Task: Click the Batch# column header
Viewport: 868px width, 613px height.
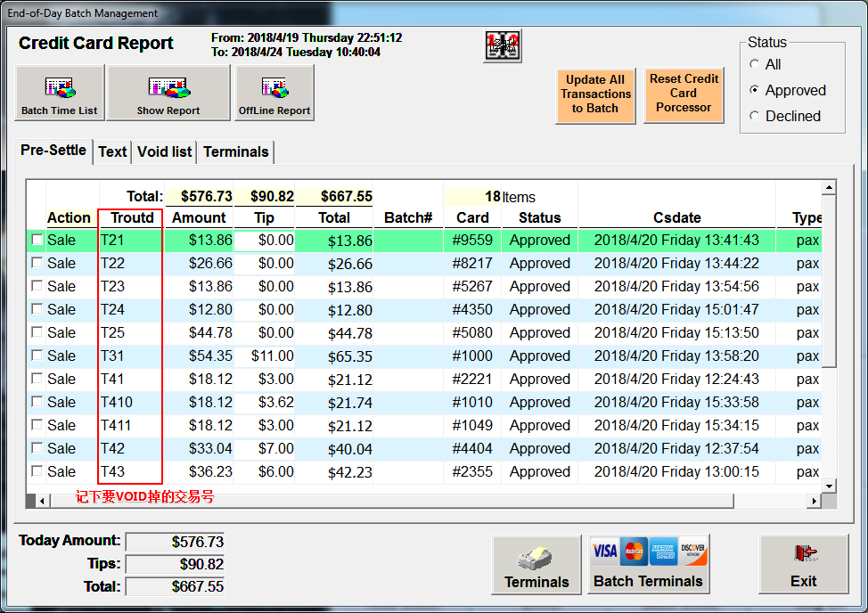Action: point(408,217)
